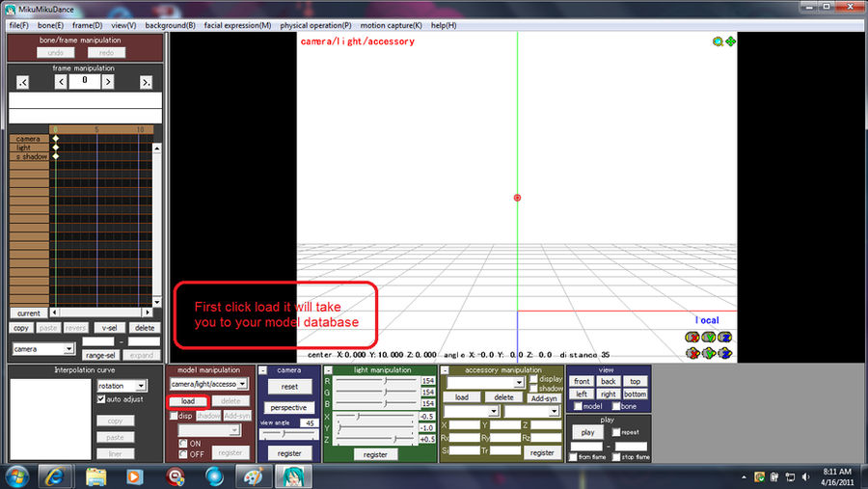868x489 pixels.
Task: Enable the auto adjust checkbox
Action: (101, 398)
